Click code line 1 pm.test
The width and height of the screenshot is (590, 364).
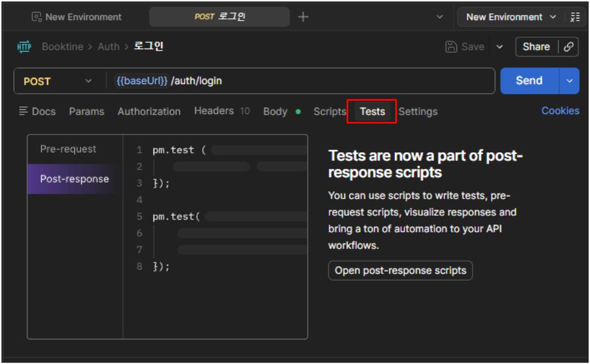(x=179, y=150)
